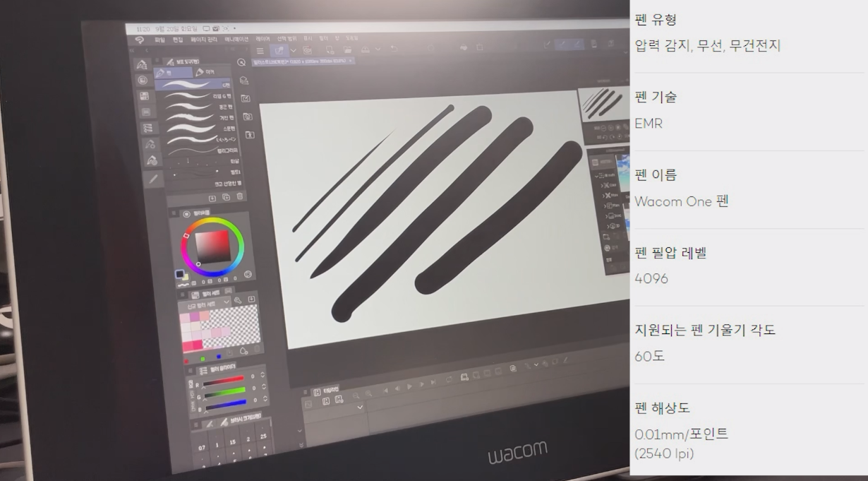Adjust the blue B color slider
Viewport: 868px width, 481px height.
225,404
